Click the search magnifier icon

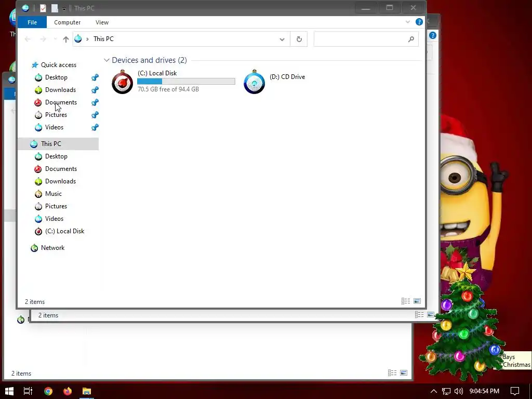coord(411,39)
